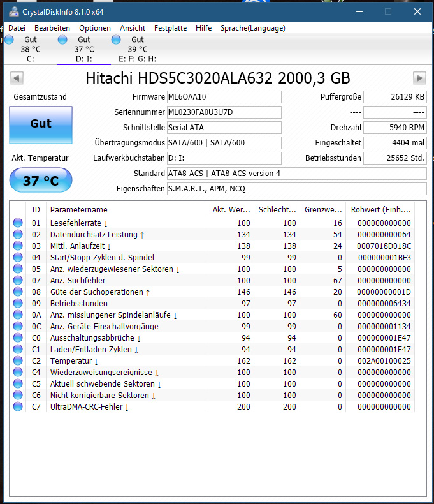This screenshot has width=434, height=504.
Task: Switch to the E: F: G: H: disk tab
Action: click(138, 49)
